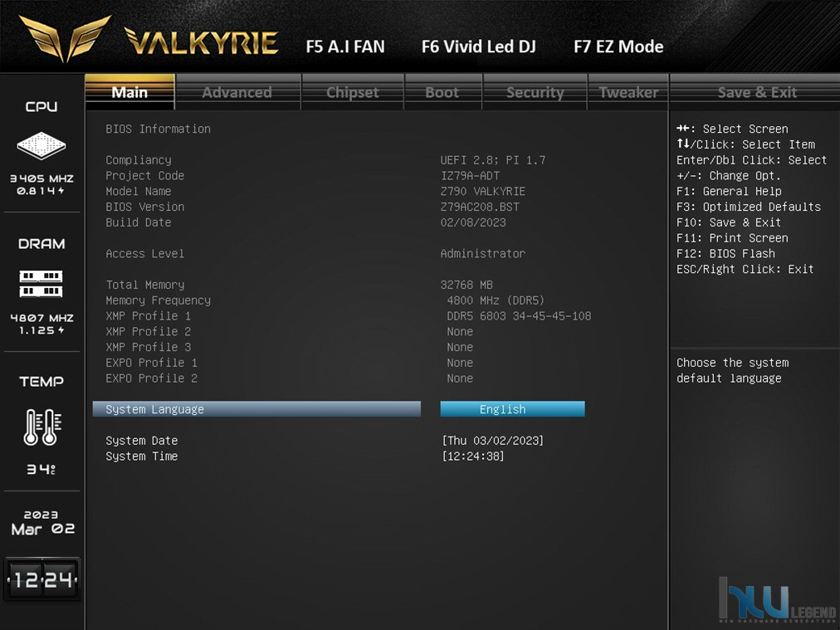Click the Administrator access level value
840x630 pixels.
pos(483,253)
